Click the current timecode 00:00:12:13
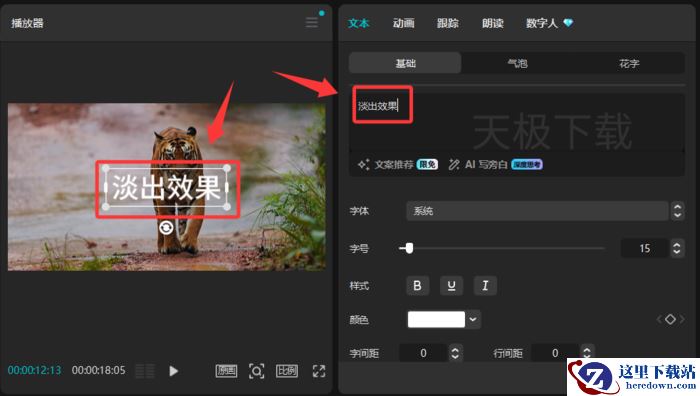The height and width of the screenshot is (396, 700). (x=34, y=370)
